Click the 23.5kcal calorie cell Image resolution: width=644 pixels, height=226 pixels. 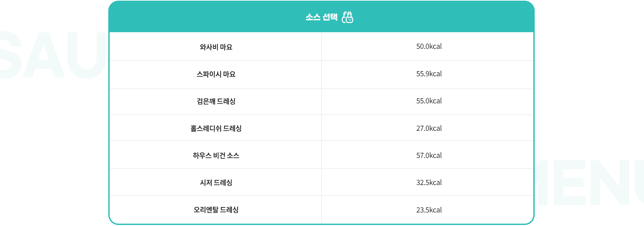tap(429, 210)
